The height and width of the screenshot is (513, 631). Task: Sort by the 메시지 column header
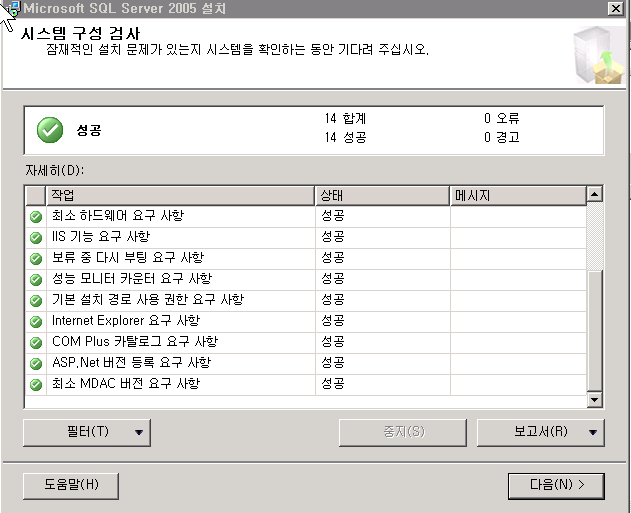pos(518,196)
